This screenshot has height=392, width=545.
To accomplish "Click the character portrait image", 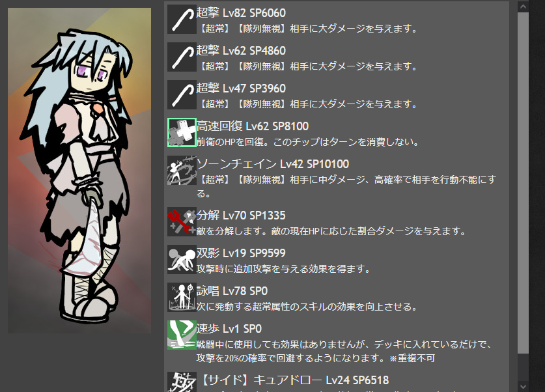I will point(79,171).
